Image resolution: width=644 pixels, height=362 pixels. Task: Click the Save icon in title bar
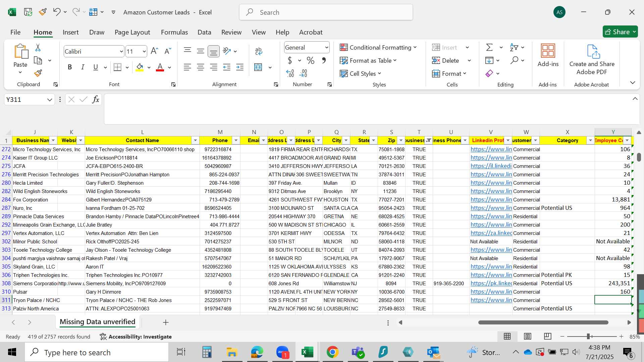(x=28, y=12)
